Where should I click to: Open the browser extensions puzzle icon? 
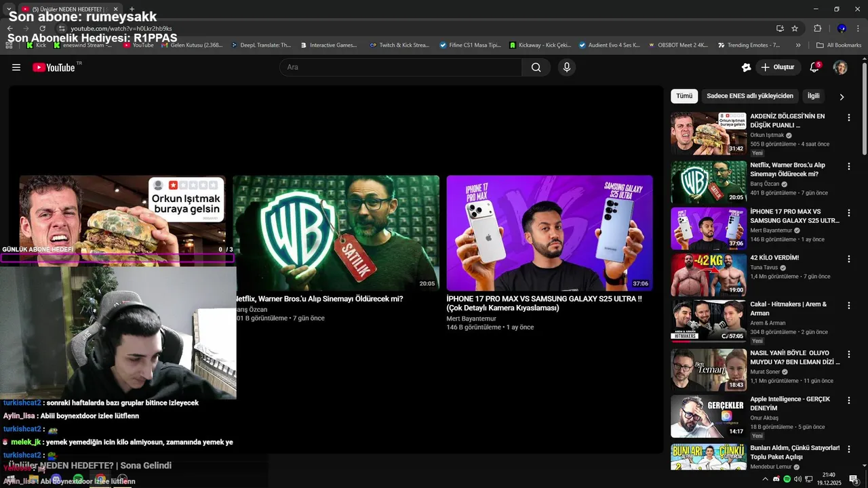[x=817, y=28]
